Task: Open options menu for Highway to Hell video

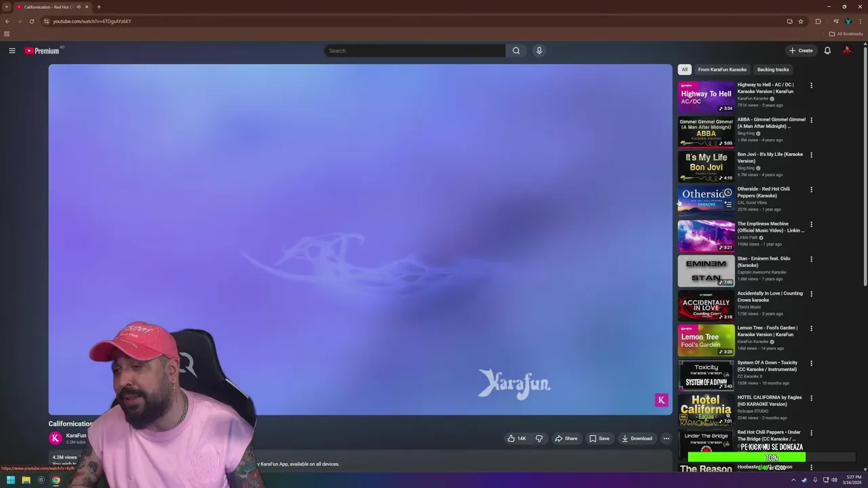Action: 811,85
